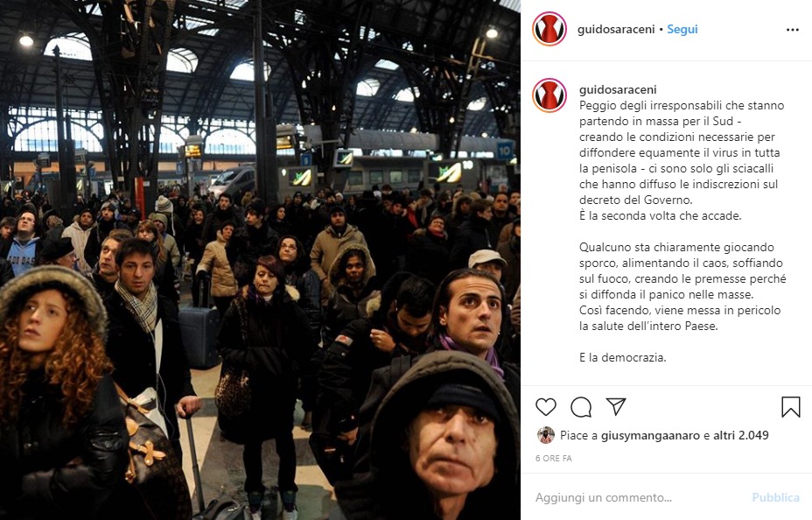Viewport: 812px width, 520px height.
Task: Open guidosaraceni profile from the header username
Action: [616, 30]
